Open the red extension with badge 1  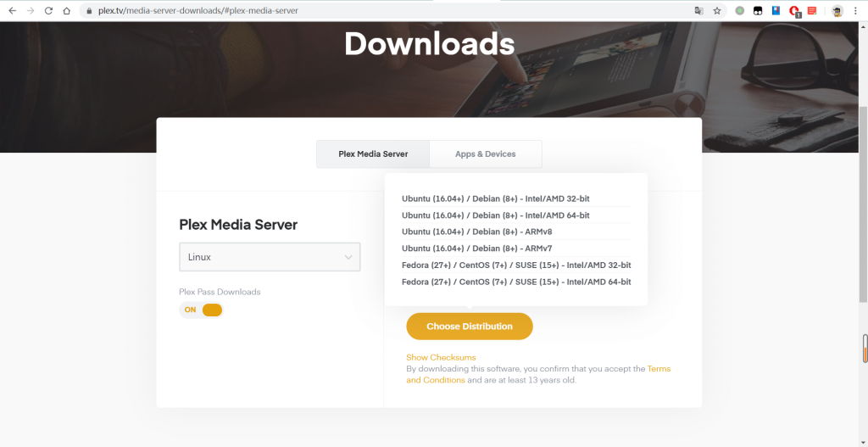[794, 11]
